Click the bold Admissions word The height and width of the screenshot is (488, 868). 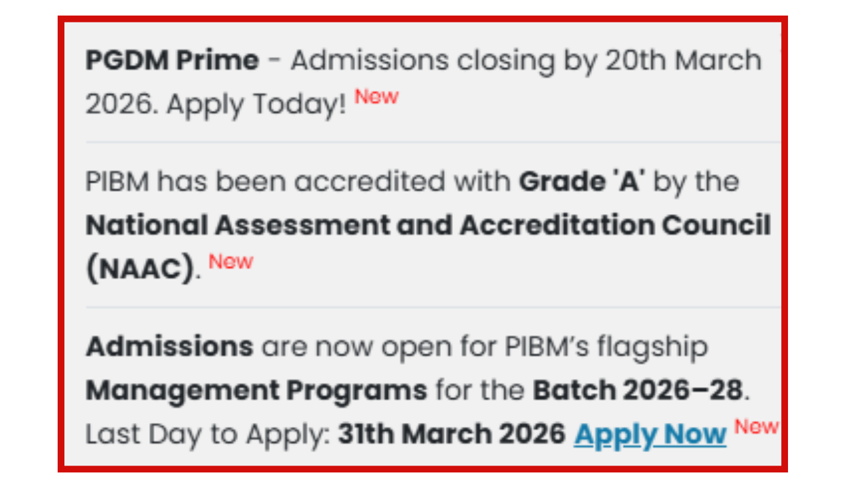[170, 347]
